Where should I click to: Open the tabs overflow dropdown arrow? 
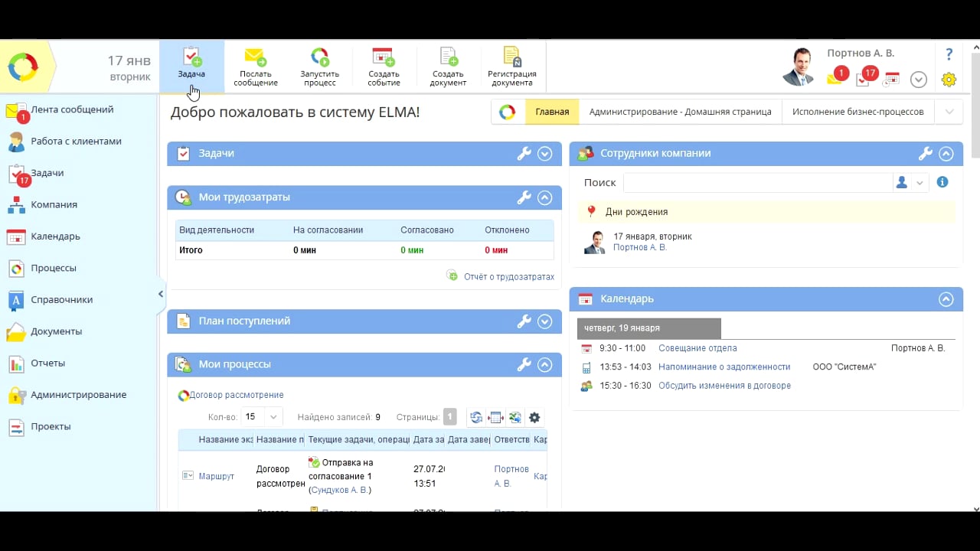(x=949, y=112)
